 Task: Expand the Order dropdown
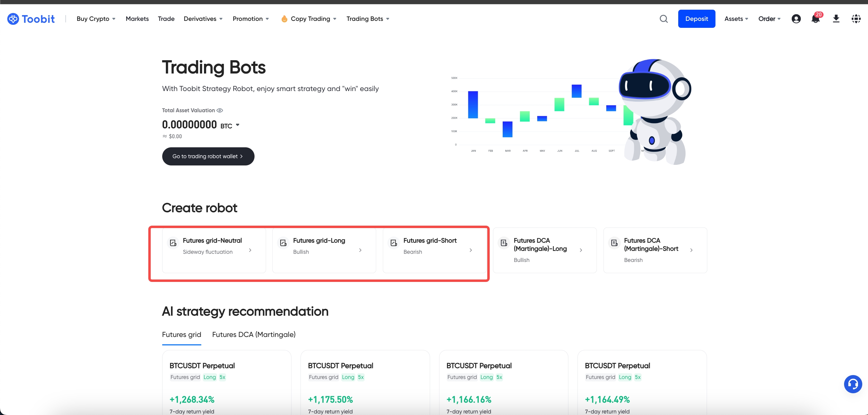pyautogui.click(x=769, y=19)
